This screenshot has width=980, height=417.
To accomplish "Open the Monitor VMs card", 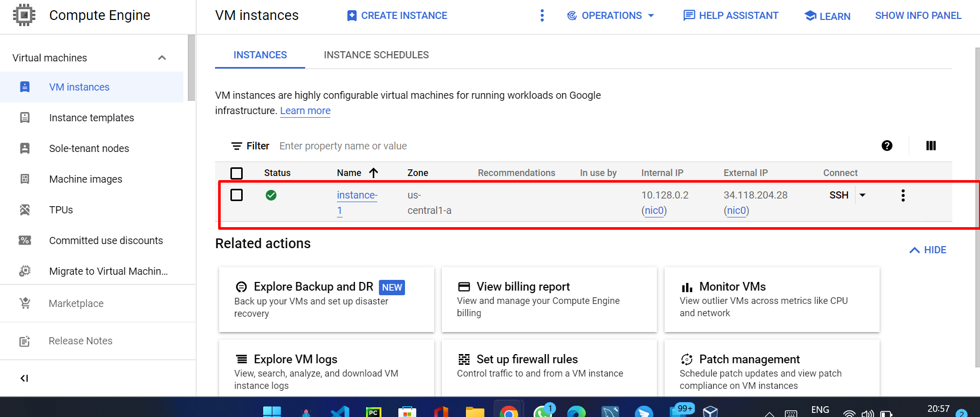I will coord(772,299).
